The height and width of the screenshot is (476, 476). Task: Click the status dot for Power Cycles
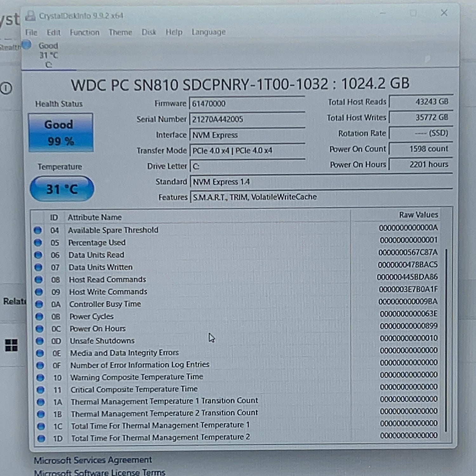(x=39, y=316)
